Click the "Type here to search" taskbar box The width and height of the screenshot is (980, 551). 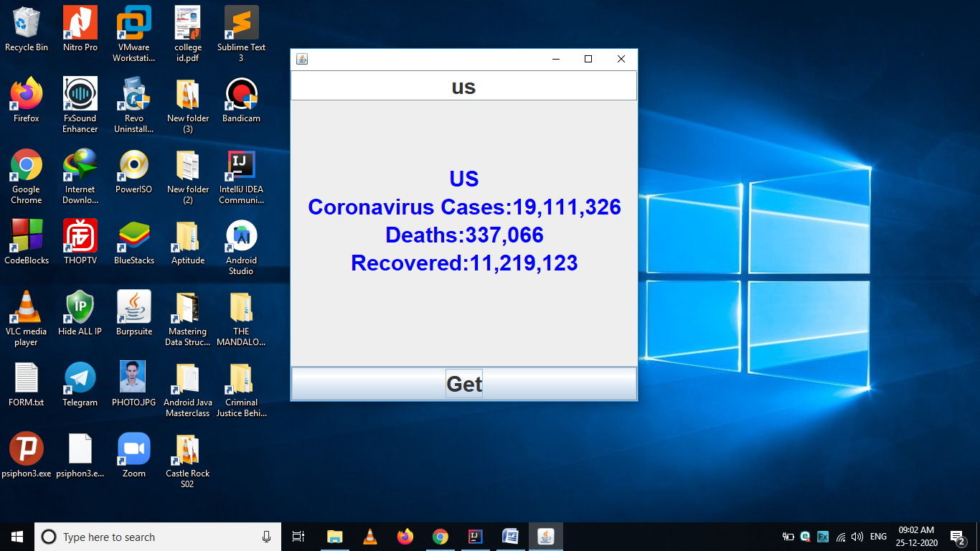pos(159,537)
